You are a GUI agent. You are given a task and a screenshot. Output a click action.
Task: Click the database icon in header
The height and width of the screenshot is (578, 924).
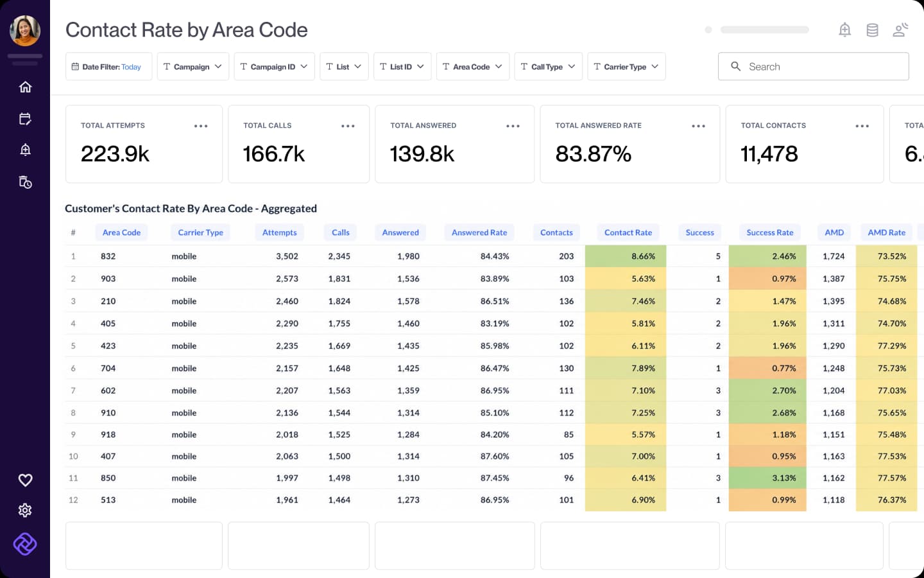872,30
